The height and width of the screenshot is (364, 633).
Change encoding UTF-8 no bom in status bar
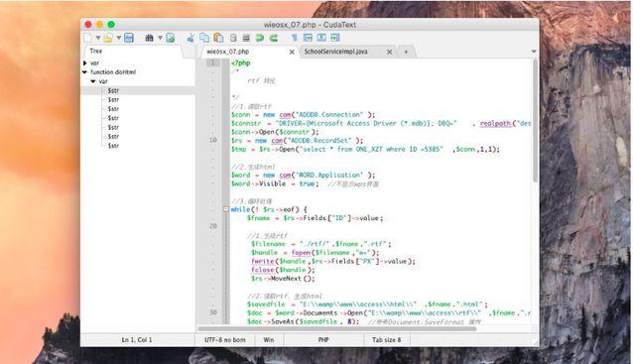(225, 340)
